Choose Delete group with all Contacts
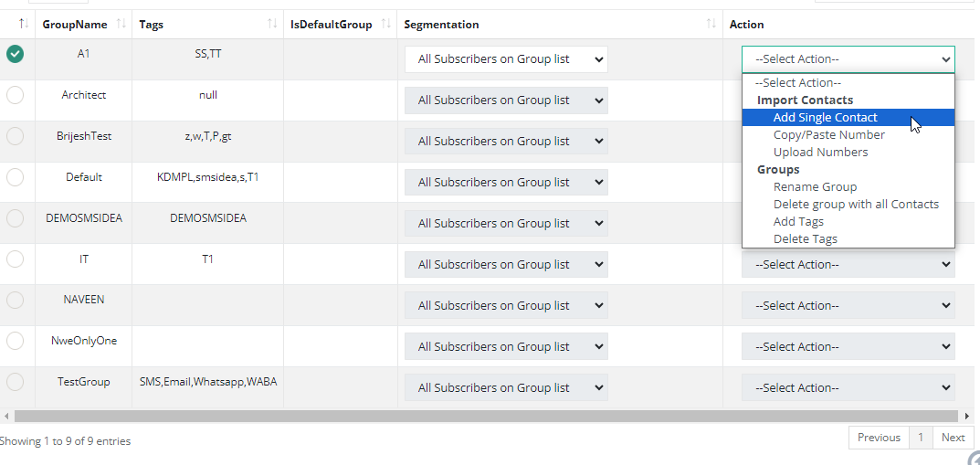980x465 pixels. tap(856, 204)
